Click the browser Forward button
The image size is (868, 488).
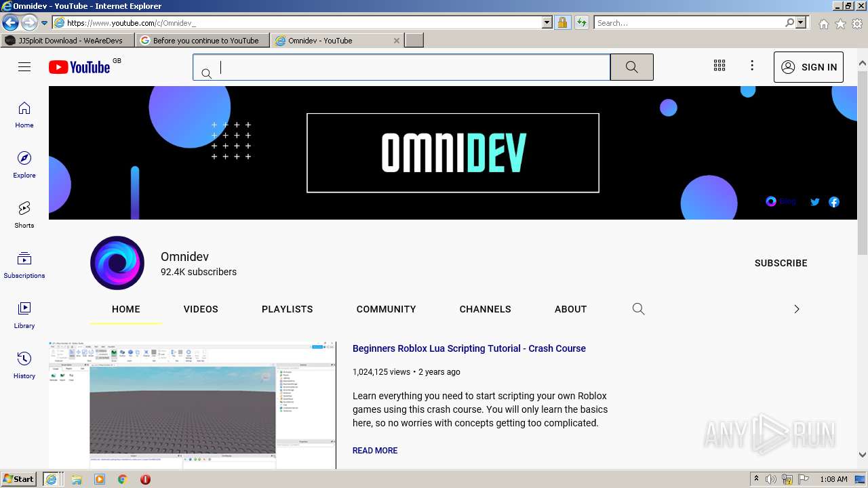(x=28, y=22)
